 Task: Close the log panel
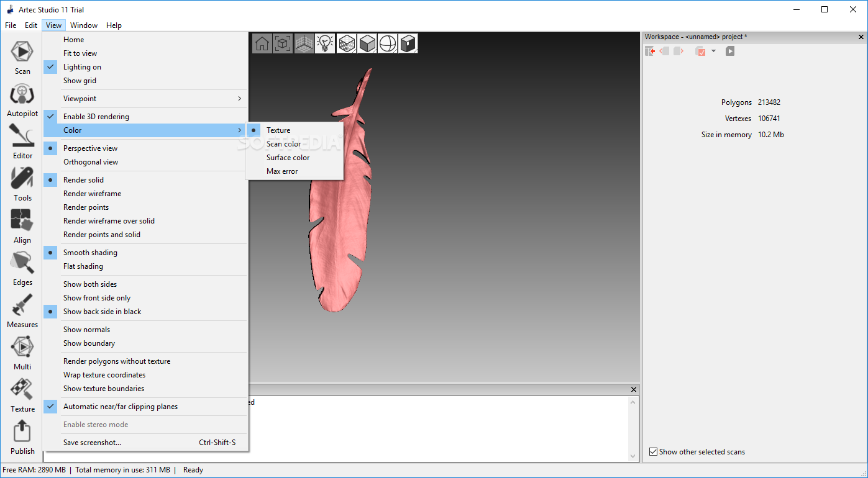point(634,390)
